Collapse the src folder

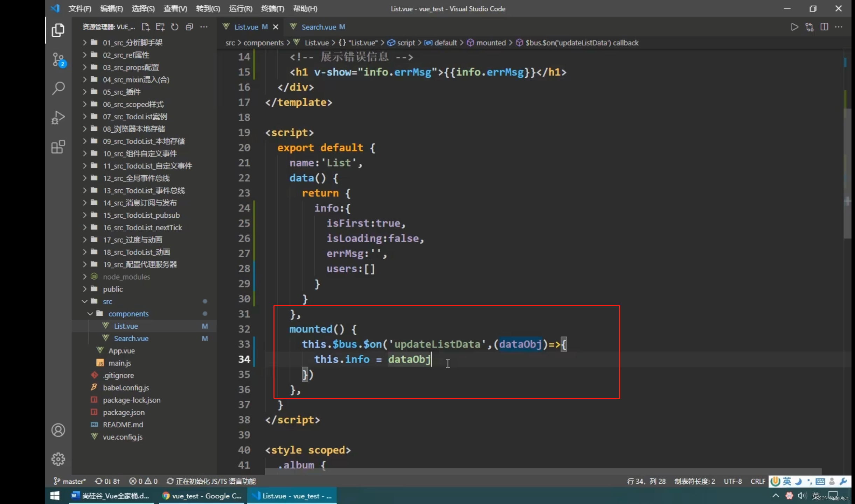(144, 301)
